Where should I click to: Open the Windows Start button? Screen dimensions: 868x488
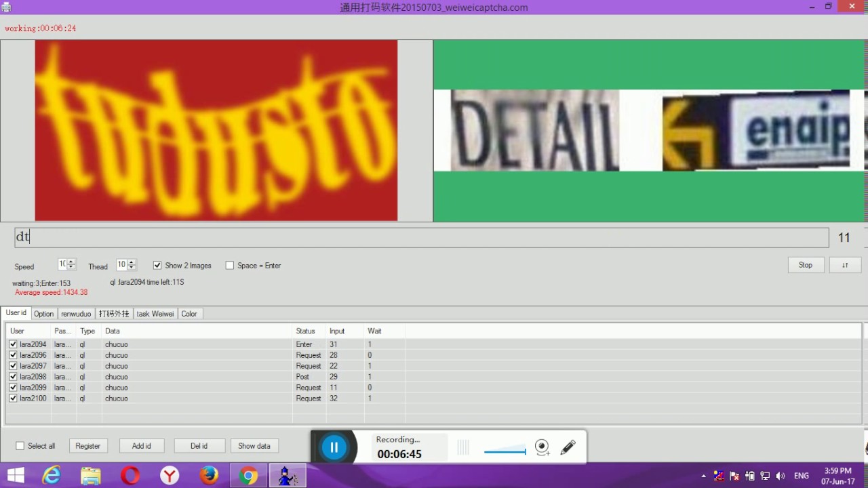[16, 476]
